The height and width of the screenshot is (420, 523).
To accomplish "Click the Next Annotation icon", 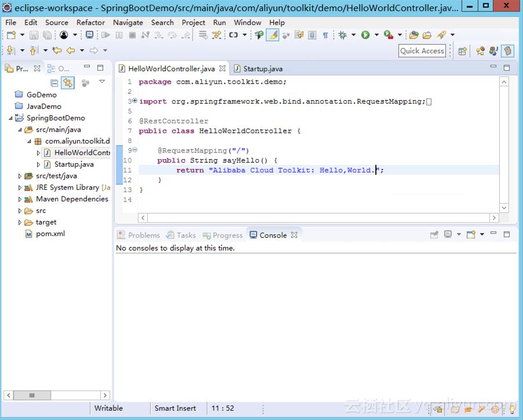I will (x=10, y=50).
